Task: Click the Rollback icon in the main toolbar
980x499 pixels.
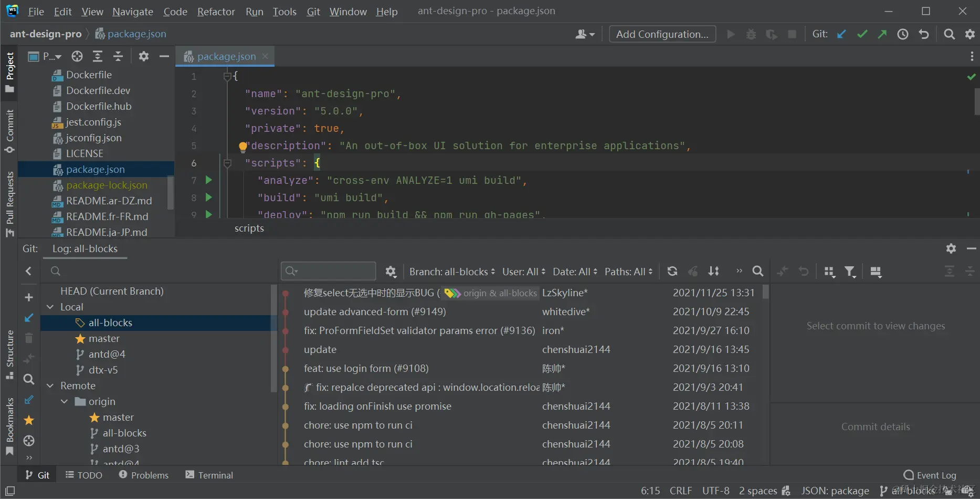Action: [x=924, y=34]
